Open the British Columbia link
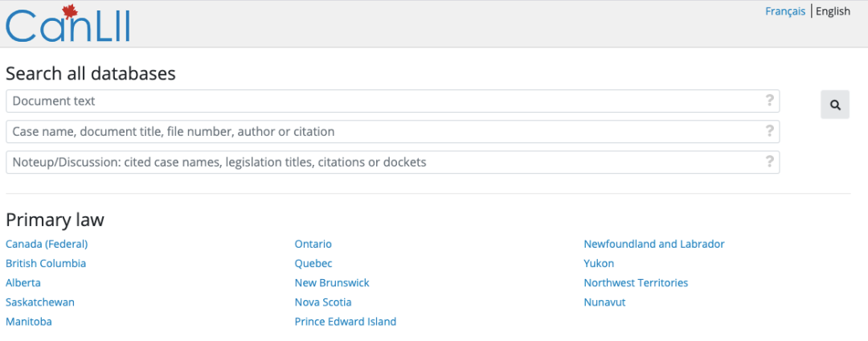 point(46,263)
